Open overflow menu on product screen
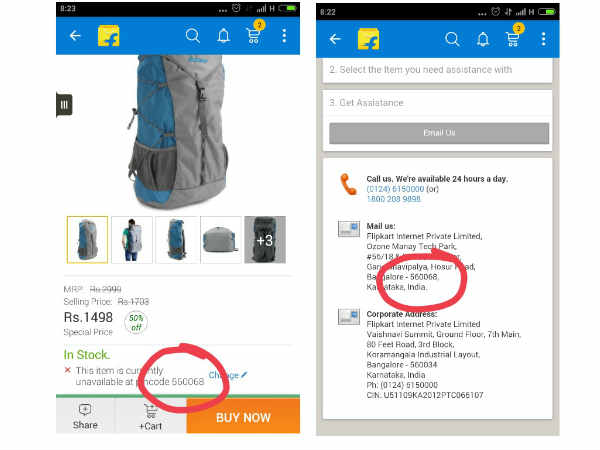The image size is (600, 450). pyautogui.click(x=284, y=36)
